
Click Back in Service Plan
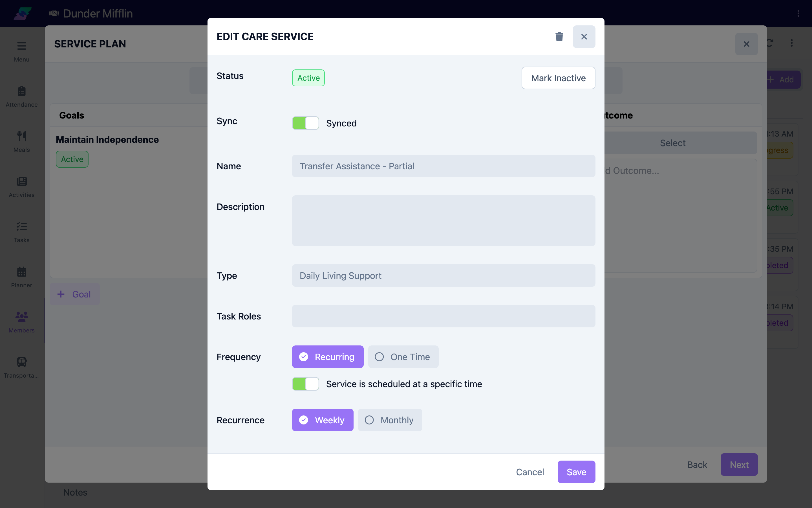(x=697, y=465)
